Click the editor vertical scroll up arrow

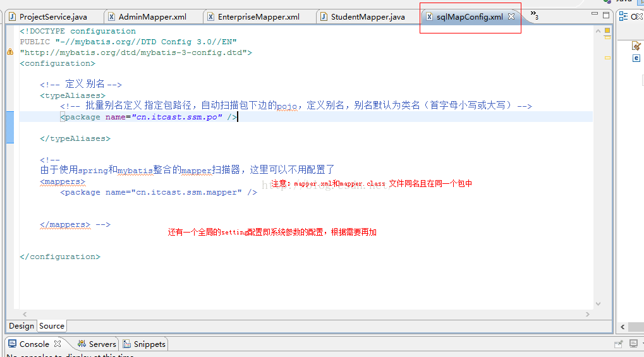pos(598,31)
